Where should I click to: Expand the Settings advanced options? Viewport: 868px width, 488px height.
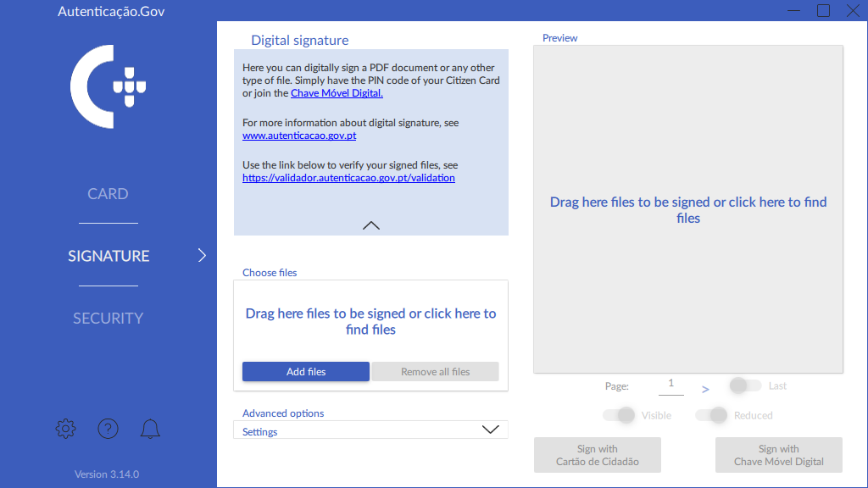(490, 430)
